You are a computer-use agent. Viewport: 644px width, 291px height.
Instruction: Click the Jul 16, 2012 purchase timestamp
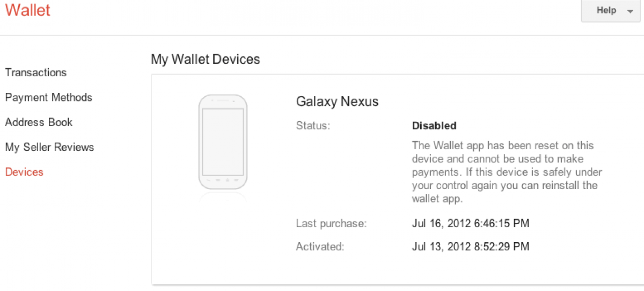(x=471, y=223)
